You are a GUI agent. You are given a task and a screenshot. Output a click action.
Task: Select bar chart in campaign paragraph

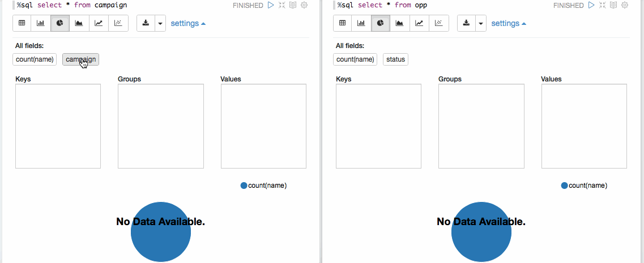[41, 23]
